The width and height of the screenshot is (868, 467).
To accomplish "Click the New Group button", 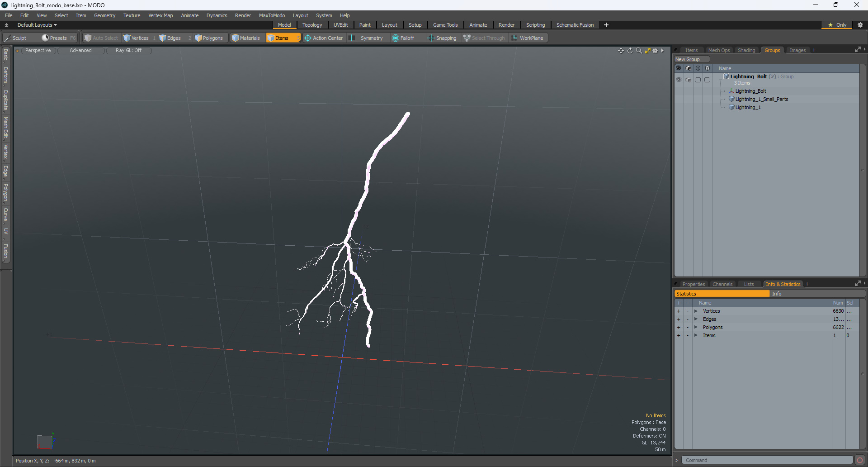I will tap(692, 59).
